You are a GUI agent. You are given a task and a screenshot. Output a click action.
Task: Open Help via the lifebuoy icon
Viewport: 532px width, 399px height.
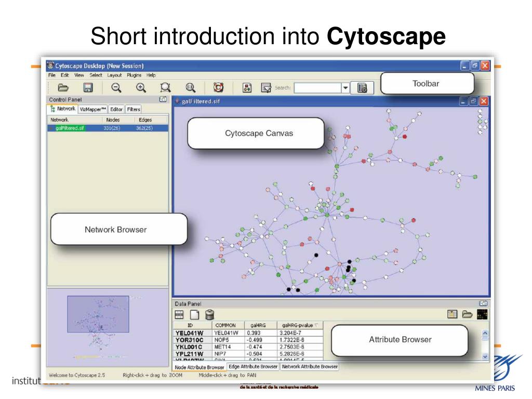click(x=218, y=87)
